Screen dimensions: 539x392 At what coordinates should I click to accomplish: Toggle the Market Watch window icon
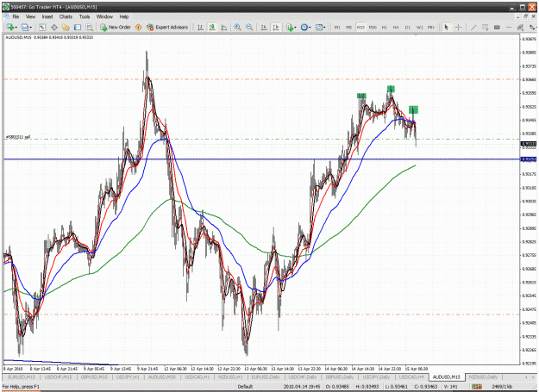coord(42,27)
